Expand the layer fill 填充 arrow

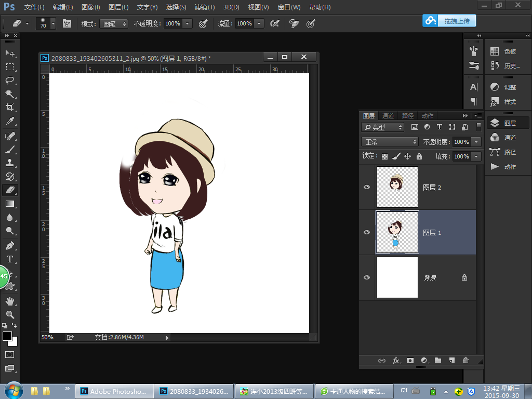click(x=476, y=156)
